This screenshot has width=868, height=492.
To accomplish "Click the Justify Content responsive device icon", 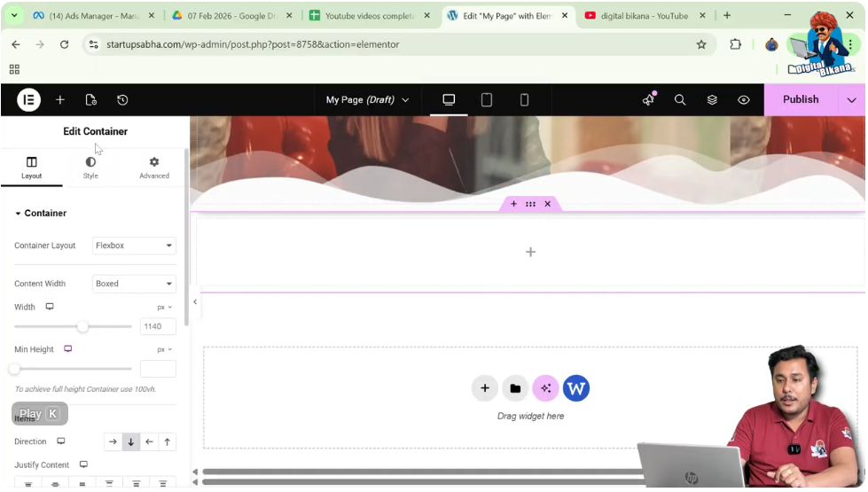I will [83, 465].
